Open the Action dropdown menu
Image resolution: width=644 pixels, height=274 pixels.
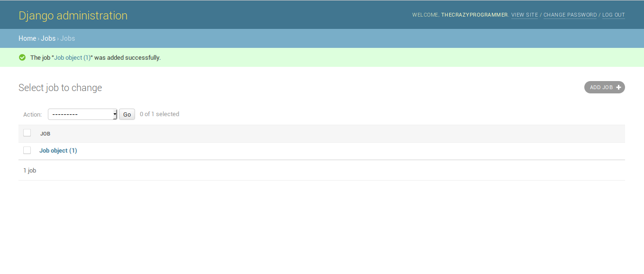82,114
